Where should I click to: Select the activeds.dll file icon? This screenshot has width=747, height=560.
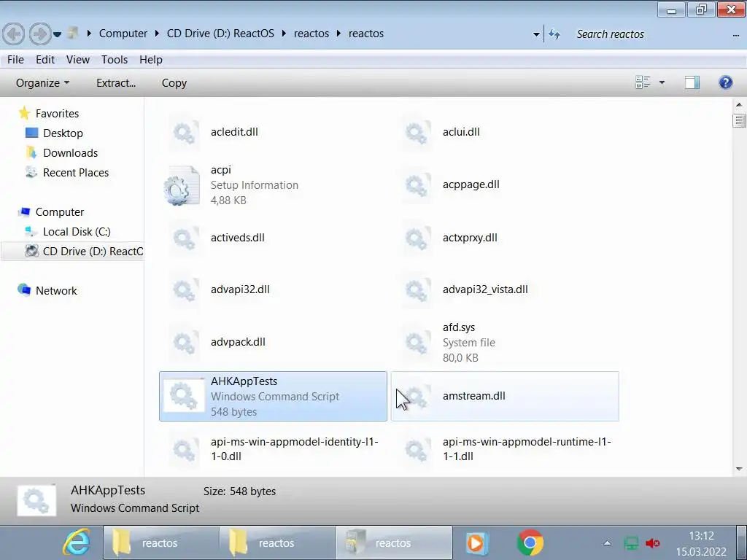coord(184,238)
